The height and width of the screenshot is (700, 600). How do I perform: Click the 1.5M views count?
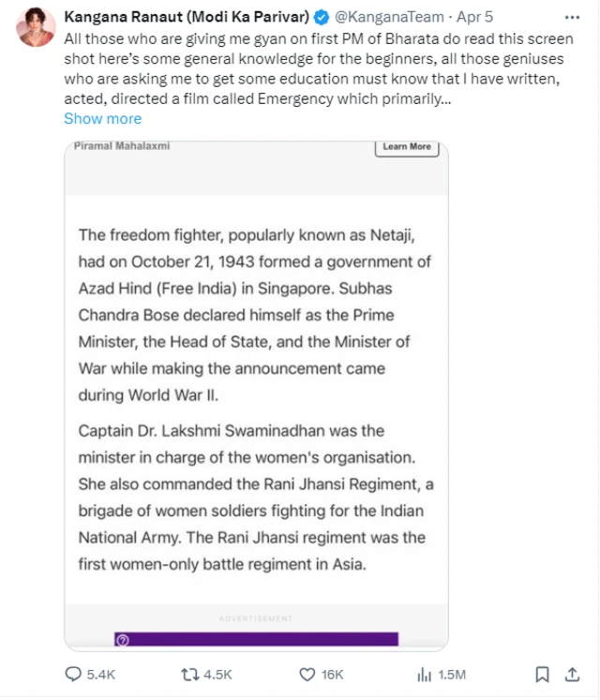coord(452,675)
